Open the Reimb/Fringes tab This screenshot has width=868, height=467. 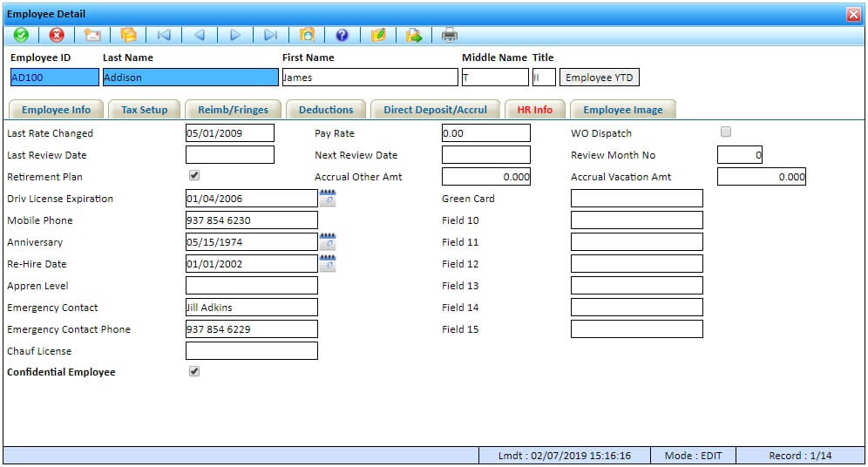click(x=233, y=110)
